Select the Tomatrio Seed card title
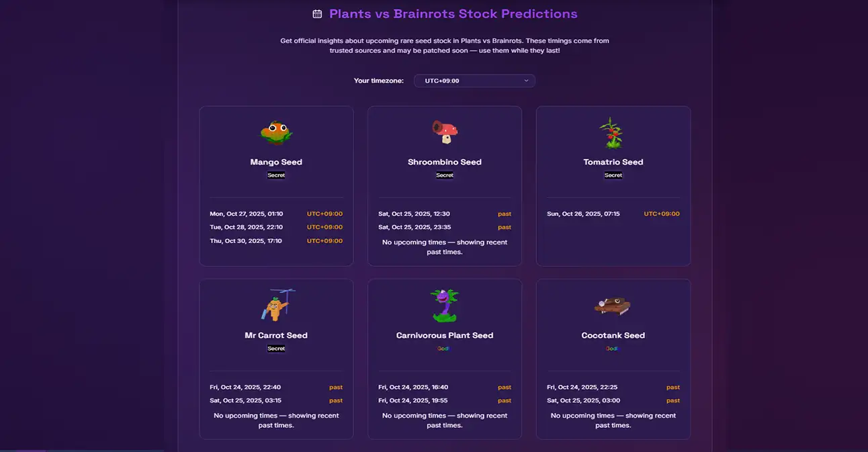The height and width of the screenshot is (452, 868). [613, 161]
